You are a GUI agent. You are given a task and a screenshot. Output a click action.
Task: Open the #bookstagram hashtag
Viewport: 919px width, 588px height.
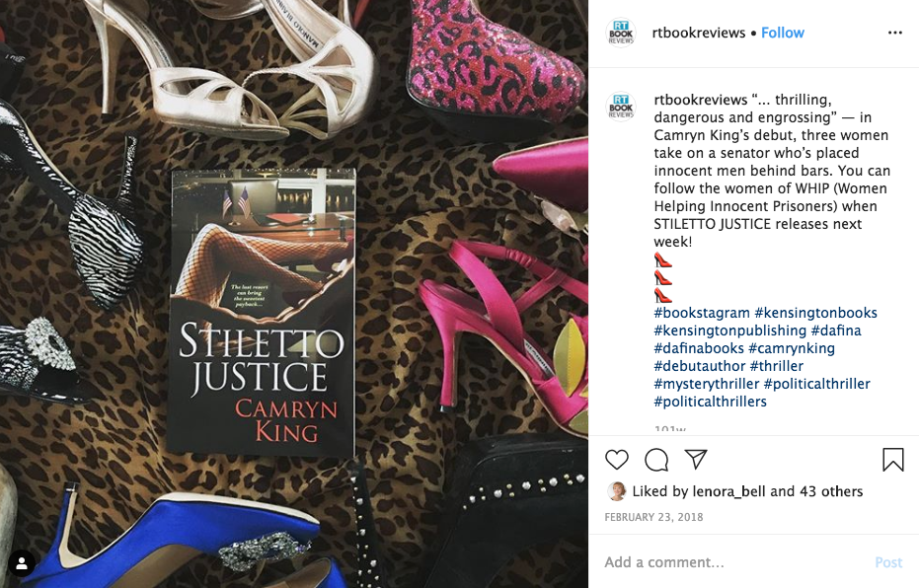click(702, 313)
